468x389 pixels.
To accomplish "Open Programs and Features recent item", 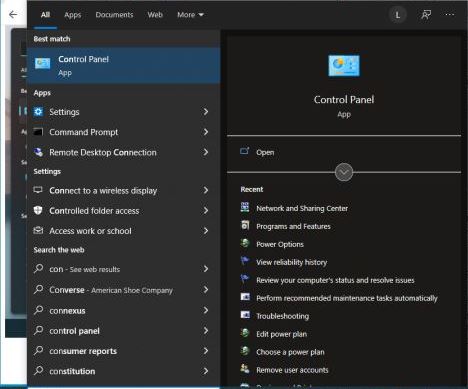I will (293, 226).
